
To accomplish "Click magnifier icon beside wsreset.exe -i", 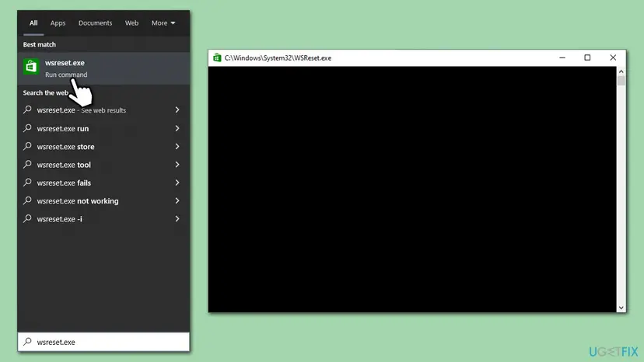I will point(27,218).
